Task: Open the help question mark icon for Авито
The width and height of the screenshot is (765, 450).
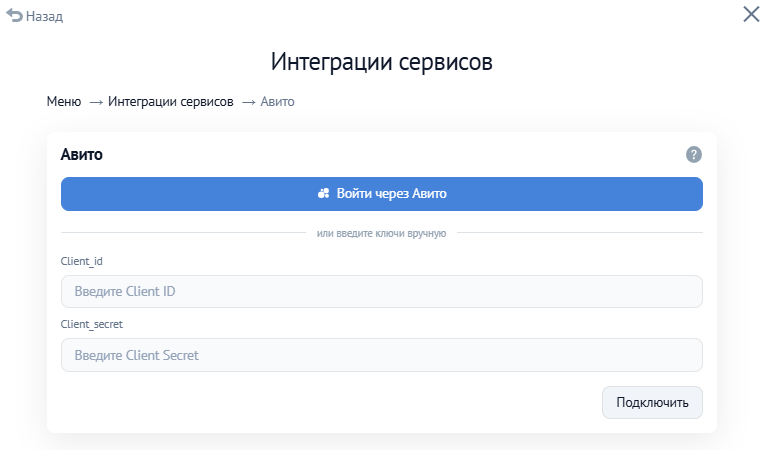Action: click(x=693, y=155)
